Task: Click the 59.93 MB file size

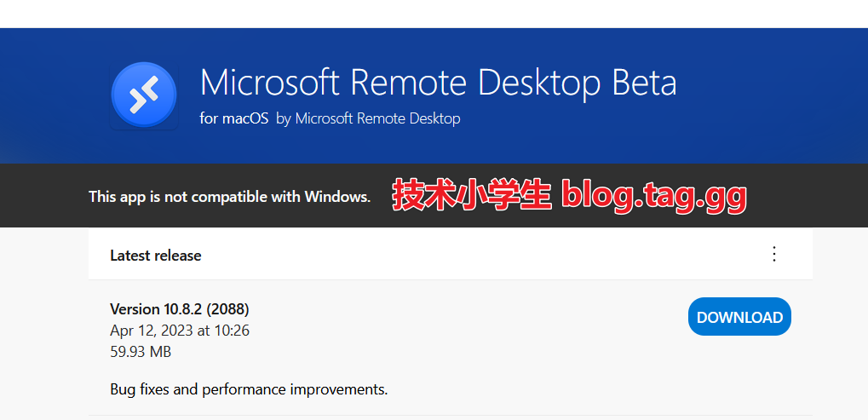Action: 141,351
